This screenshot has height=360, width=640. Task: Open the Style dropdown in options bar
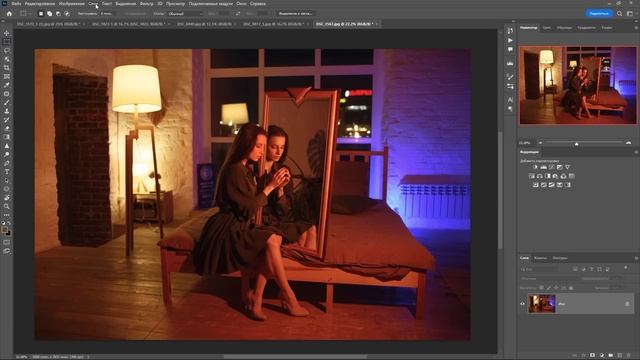[x=185, y=13]
